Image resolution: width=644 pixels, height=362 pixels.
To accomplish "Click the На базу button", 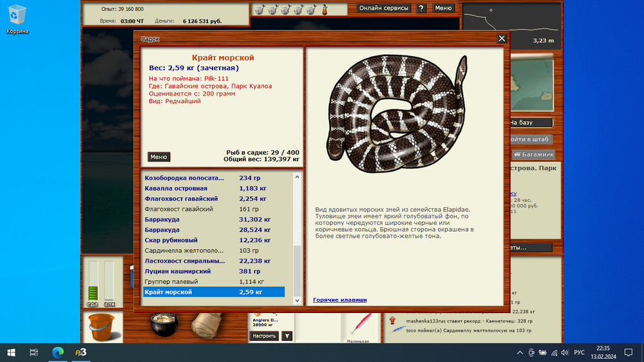I will click(x=531, y=122).
